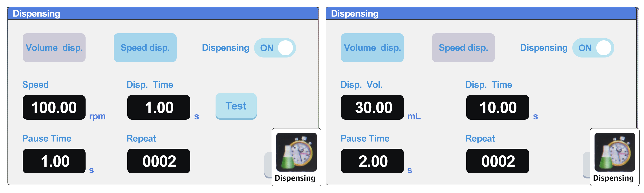This screenshot has width=644, height=193.
Task: Click the Pause Time field showing 1.00
Action: 54,161
